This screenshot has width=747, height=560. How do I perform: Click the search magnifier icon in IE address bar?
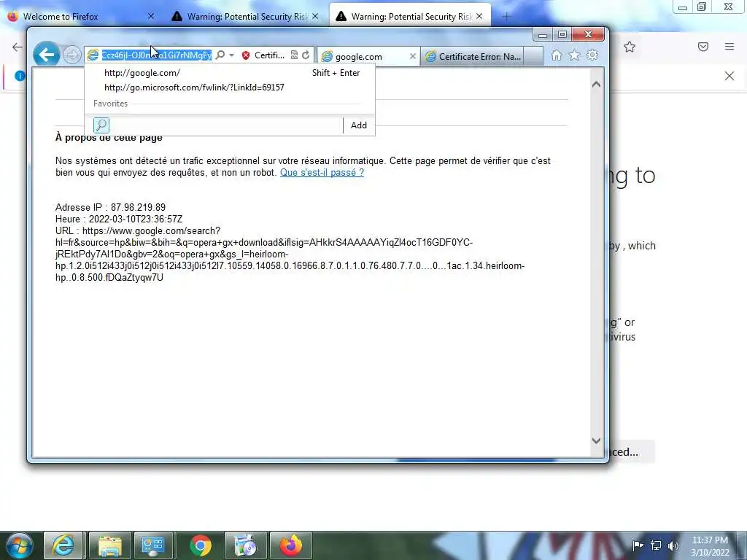[x=220, y=55]
